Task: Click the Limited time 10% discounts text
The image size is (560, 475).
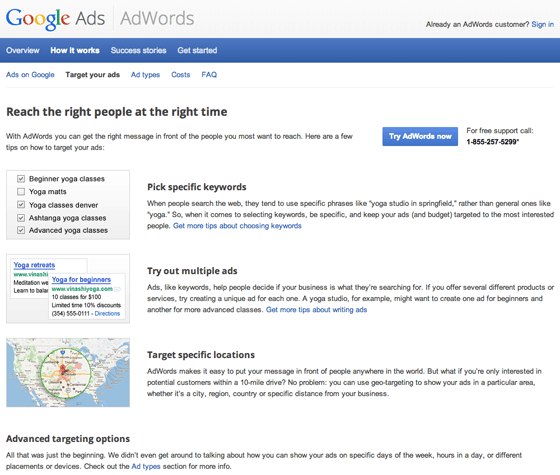Action: pyautogui.click(x=86, y=305)
